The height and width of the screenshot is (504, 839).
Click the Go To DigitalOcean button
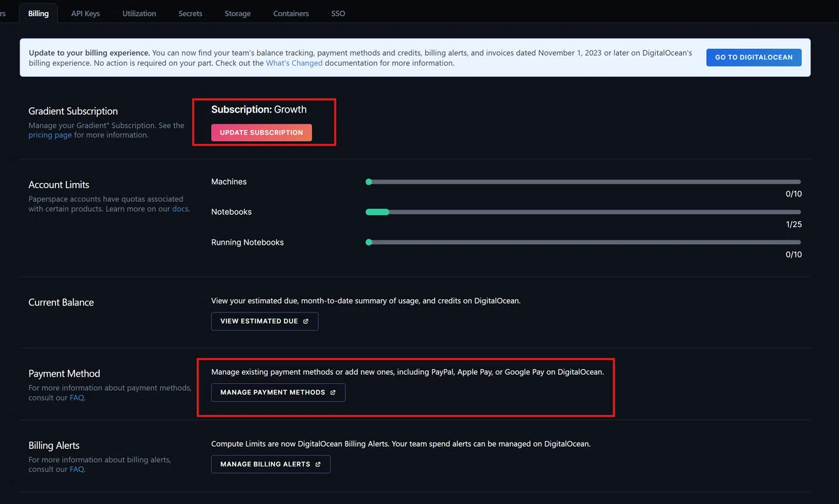754,57
